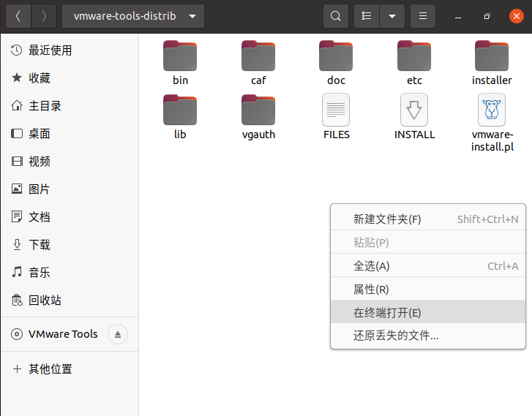Open 其他位置 other locations
The image size is (532, 416).
coord(70,369)
